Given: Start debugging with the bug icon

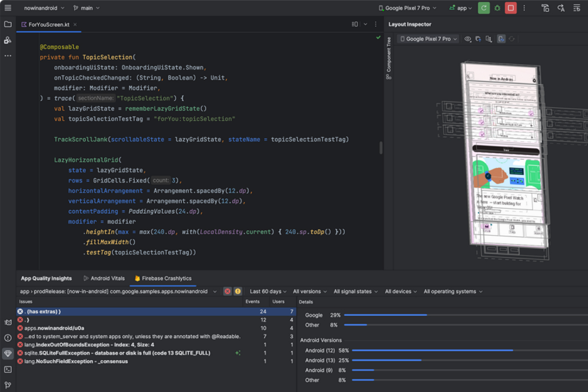Looking at the screenshot, I should coord(497,8).
